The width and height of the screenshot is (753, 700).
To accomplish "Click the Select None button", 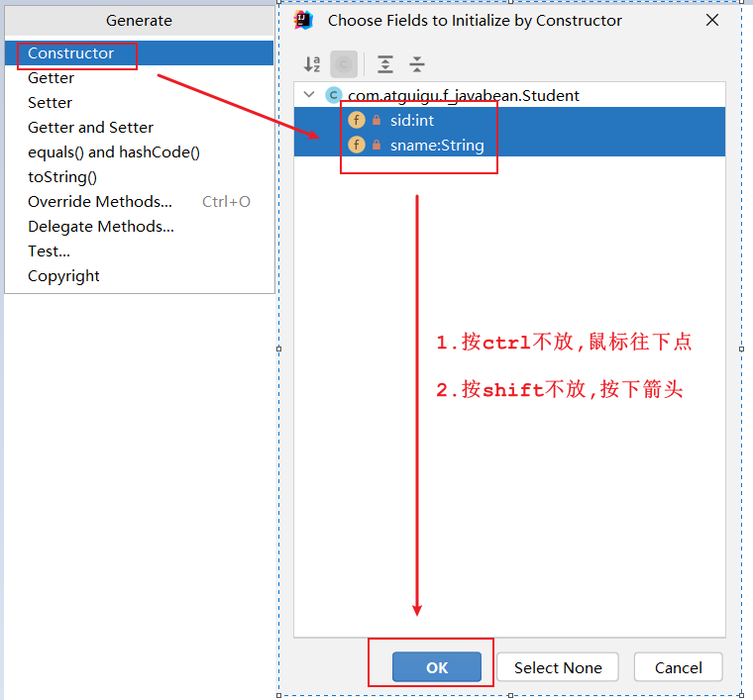I will pyautogui.click(x=557, y=667).
